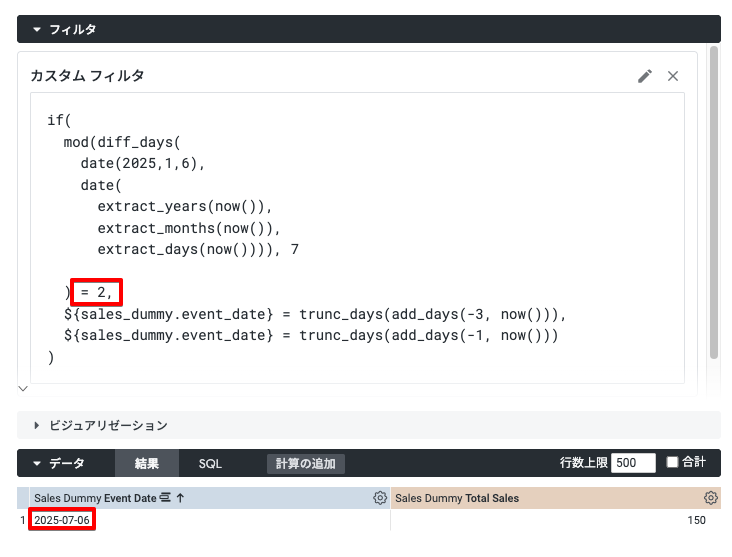Switch to the 結果 tab
Screen dimensions: 732x557
click(147, 463)
